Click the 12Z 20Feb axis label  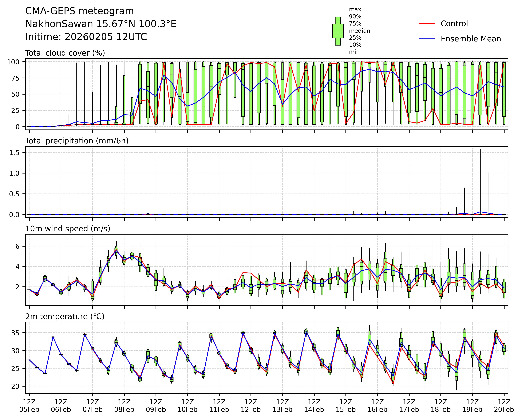pyautogui.click(x=504, y=406)
